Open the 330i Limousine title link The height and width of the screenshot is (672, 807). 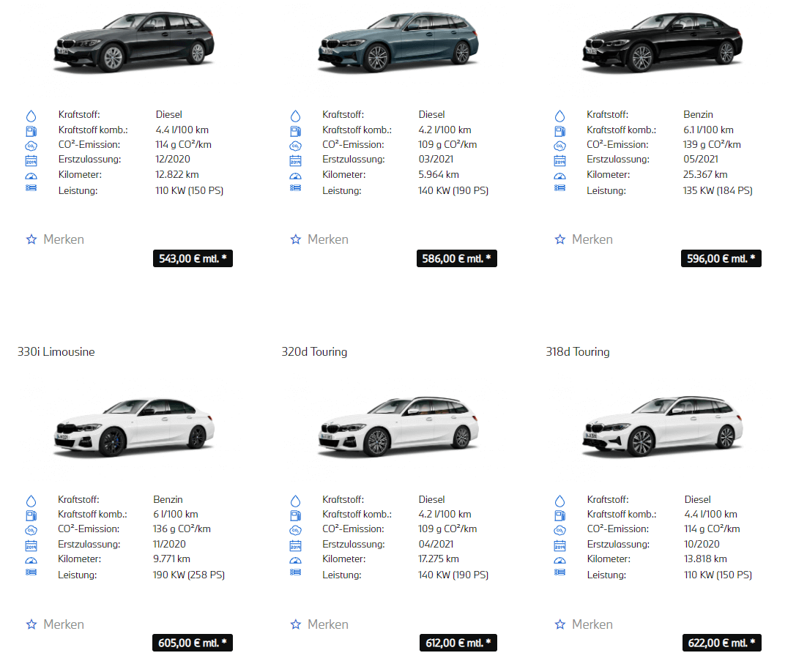click(56, 352)
